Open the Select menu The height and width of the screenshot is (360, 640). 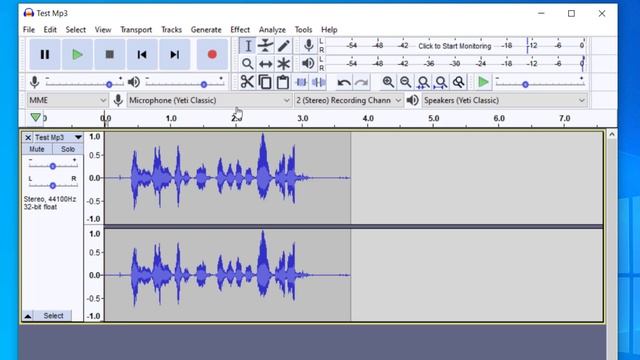(76, 29)
